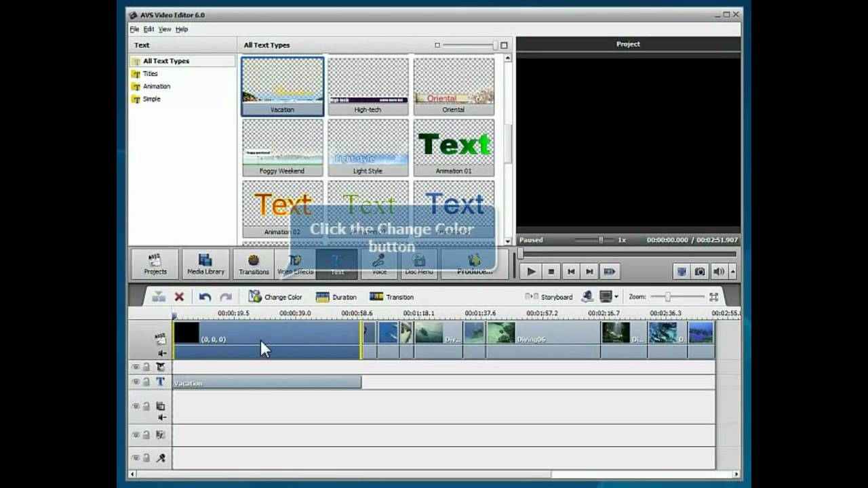
Task: Lock the text track
Action: coord(146,382)
